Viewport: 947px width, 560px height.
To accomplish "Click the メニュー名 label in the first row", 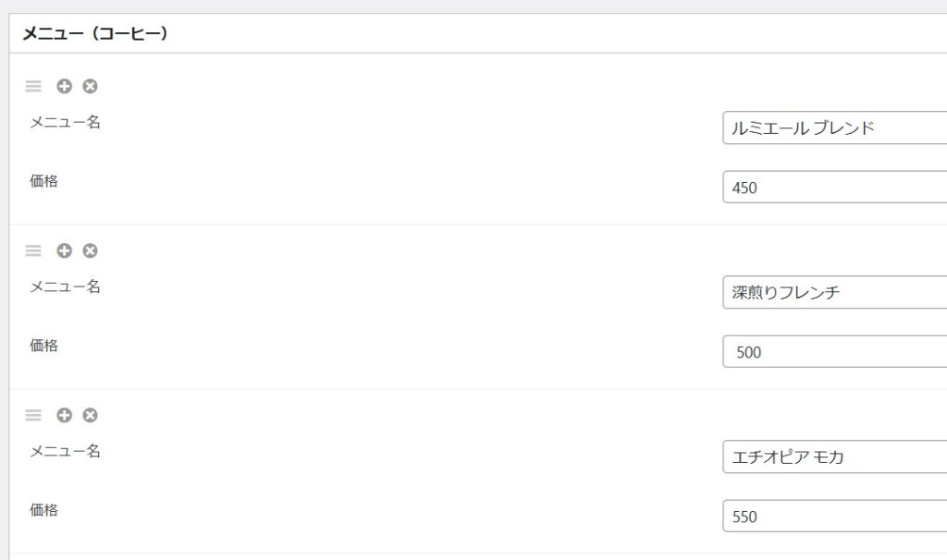I will pos(66,122).
